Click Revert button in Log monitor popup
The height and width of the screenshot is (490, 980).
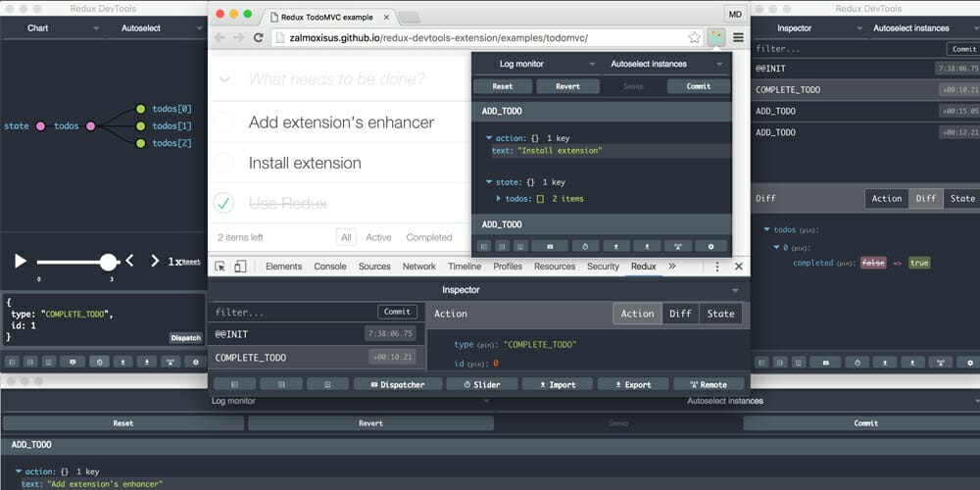(x=567, y=86)
